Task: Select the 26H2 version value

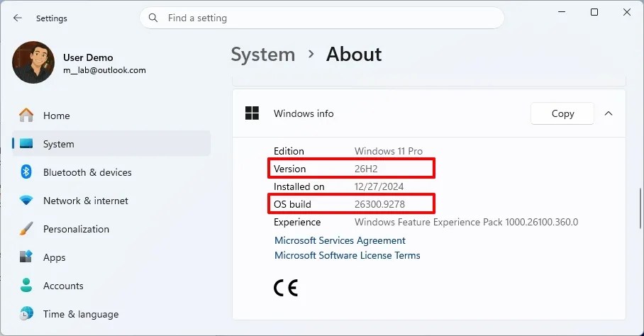Action: click(x=366, y=169)
